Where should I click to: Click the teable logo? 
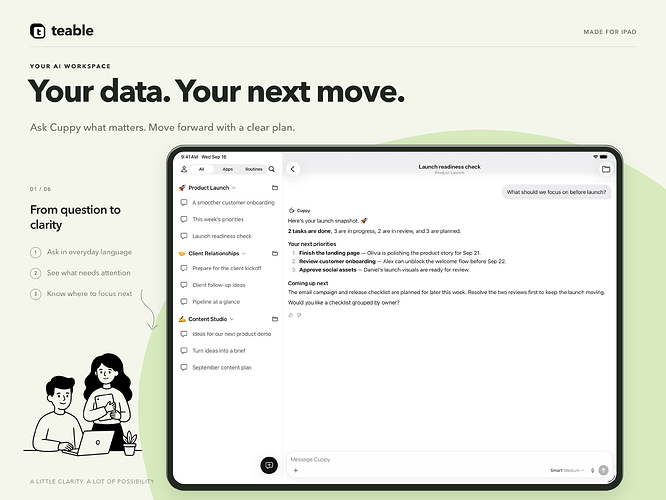pos(62,31)
